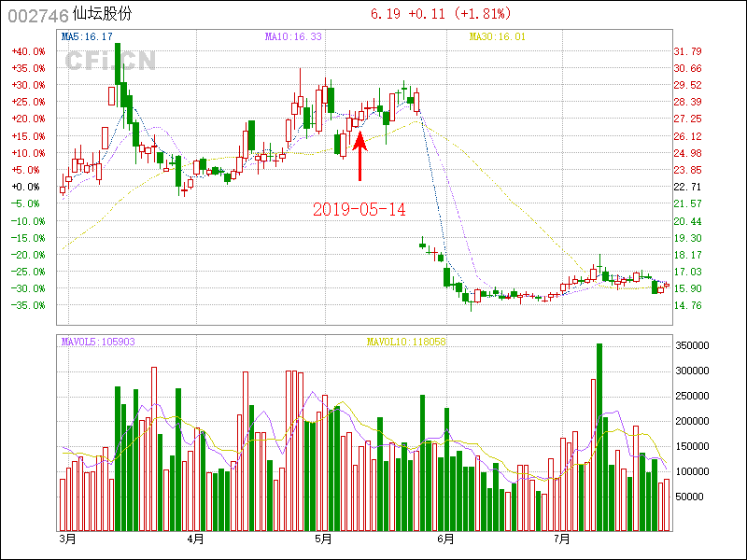Viewport: 747px width, 560px height.
Task: Jump to 3月 on the time axis
Action: [67, 539]
